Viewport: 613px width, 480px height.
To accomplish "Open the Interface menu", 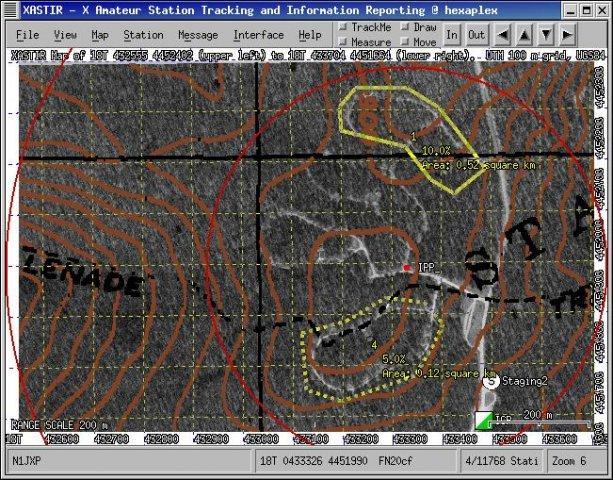I will point(258,35).
